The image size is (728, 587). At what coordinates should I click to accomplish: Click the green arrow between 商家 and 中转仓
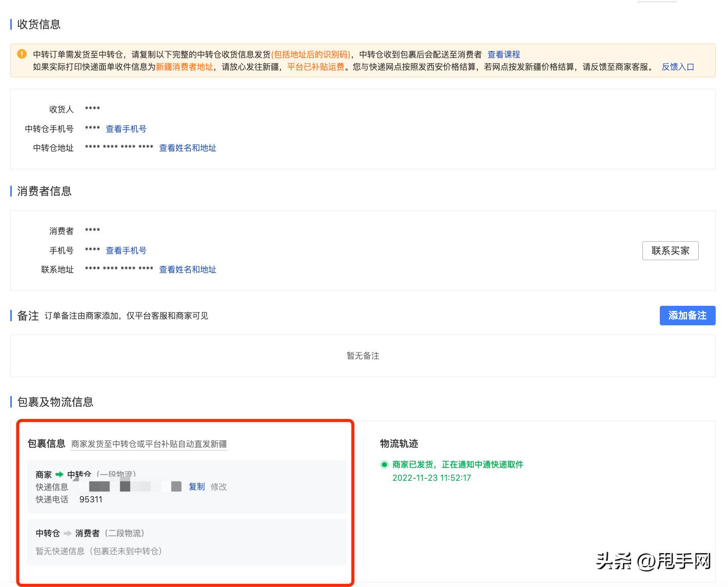(x=60, y=475)
